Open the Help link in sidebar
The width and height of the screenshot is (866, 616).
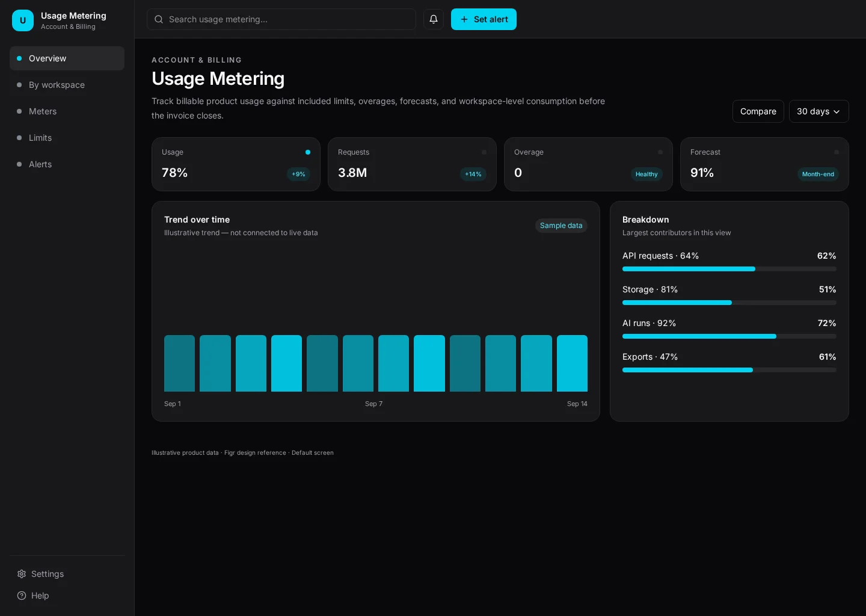coord(67,596)
